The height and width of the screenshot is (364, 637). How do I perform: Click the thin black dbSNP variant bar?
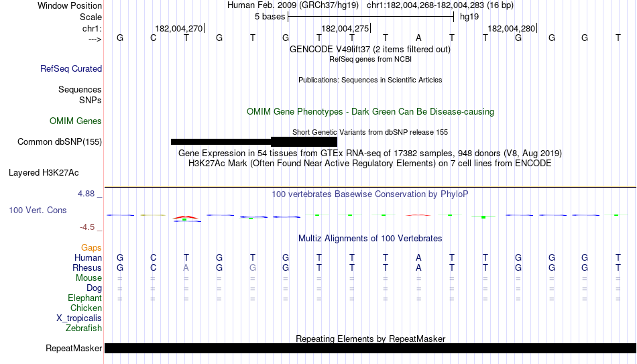pyautogui.click(x=221, y=142)
